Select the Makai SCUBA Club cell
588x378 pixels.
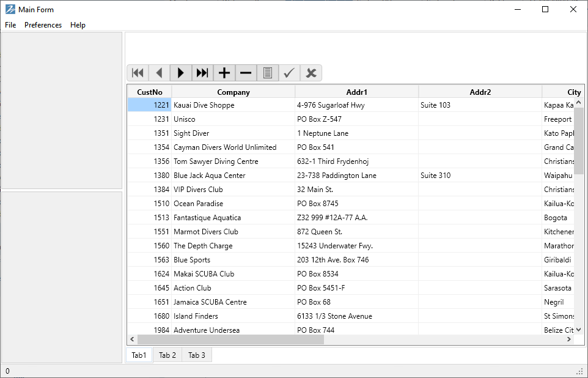click(x=233, y=274)
